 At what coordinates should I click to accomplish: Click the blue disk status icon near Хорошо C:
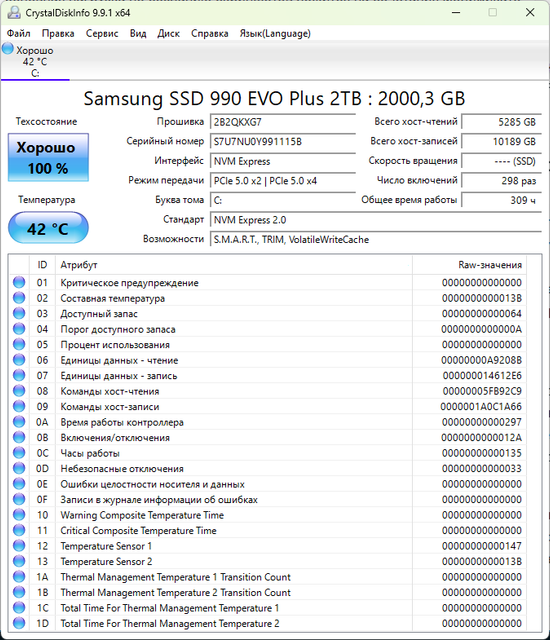point(7,49)
